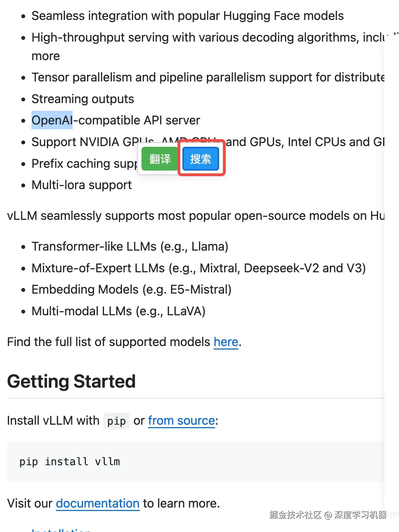Click 'Multi-modal LLMs (e.g., LLaVA)' item
Screen dimensions: 399x532
(x=118, y=311)
